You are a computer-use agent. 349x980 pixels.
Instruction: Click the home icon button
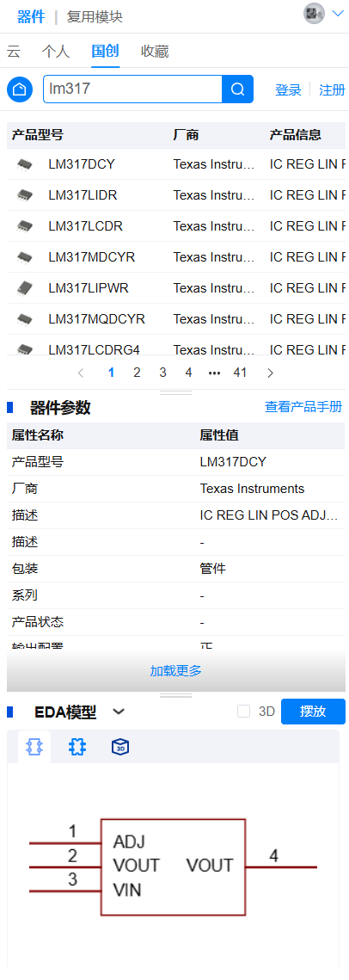20,89
